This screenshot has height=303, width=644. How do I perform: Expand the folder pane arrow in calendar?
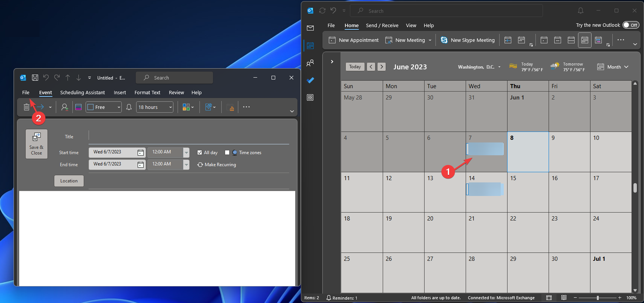332,61
